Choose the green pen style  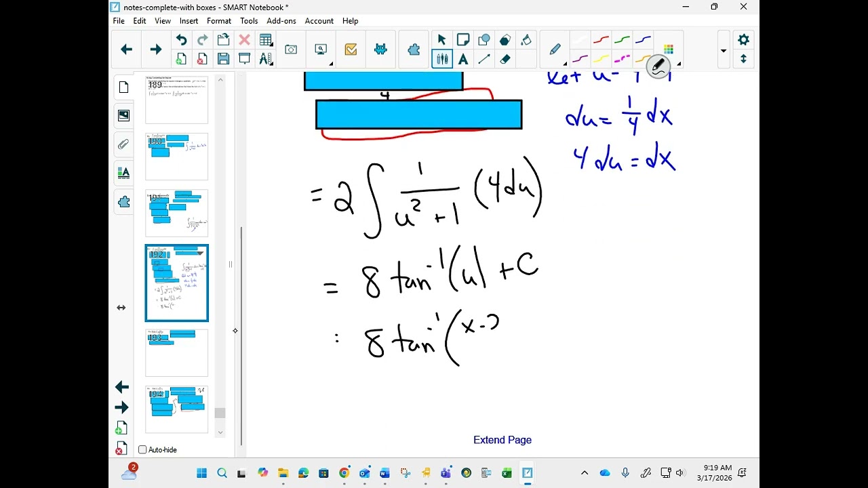[x=622, y=40]
